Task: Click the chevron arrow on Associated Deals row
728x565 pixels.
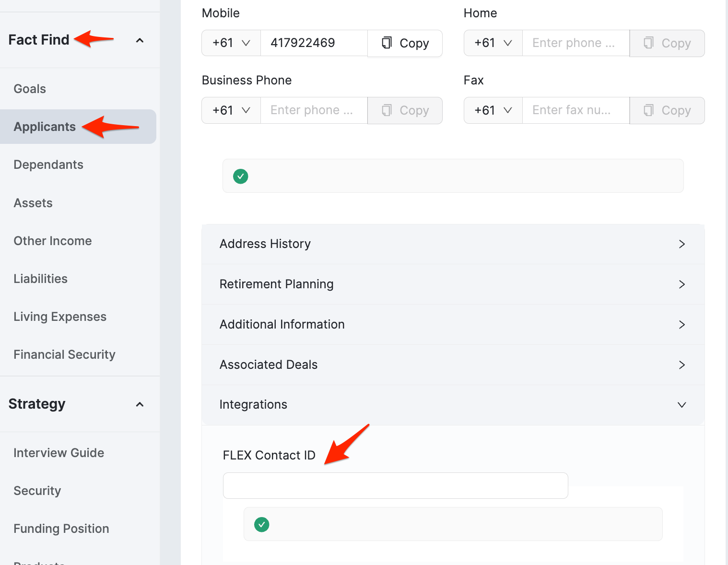Action: tap(681, 365)
